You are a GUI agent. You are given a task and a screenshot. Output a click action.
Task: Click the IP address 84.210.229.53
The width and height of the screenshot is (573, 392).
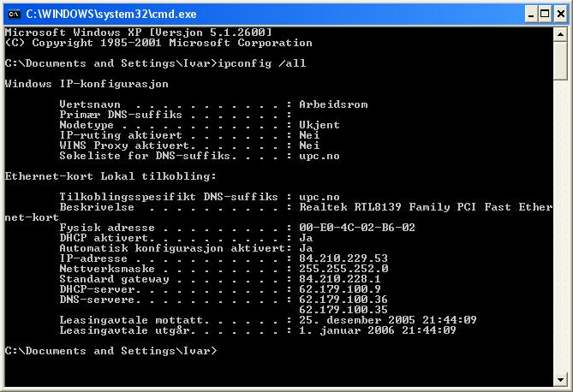[x=343, y=258]
